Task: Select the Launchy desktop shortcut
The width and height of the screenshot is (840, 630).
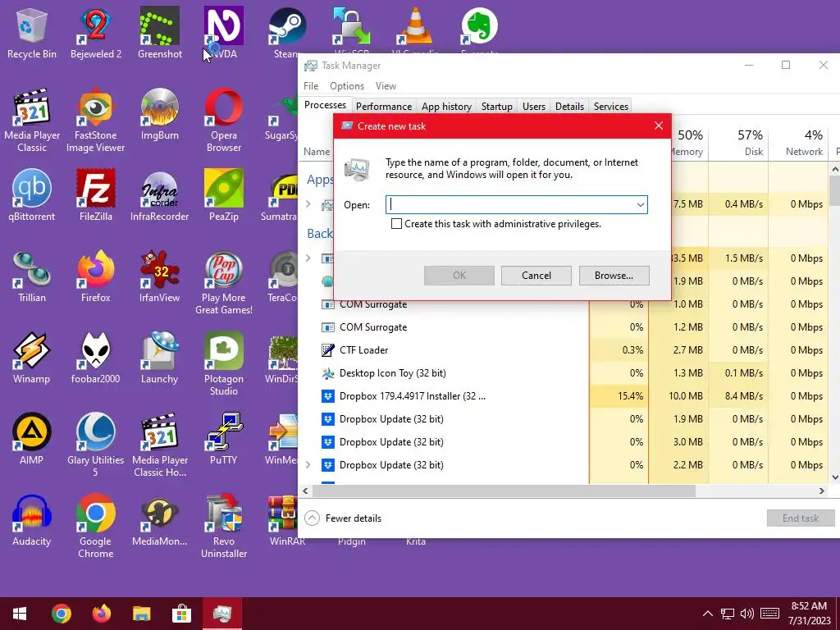Action: pos(160,358)
